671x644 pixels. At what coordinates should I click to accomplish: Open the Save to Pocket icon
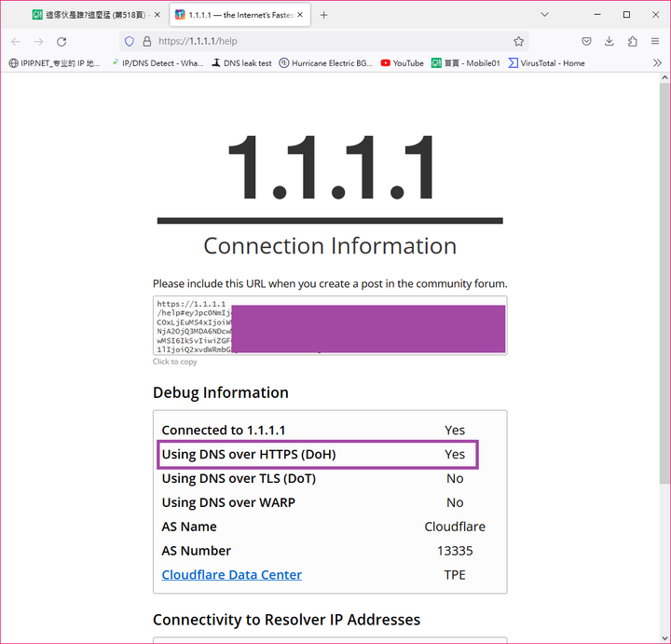tap(586, 42)
